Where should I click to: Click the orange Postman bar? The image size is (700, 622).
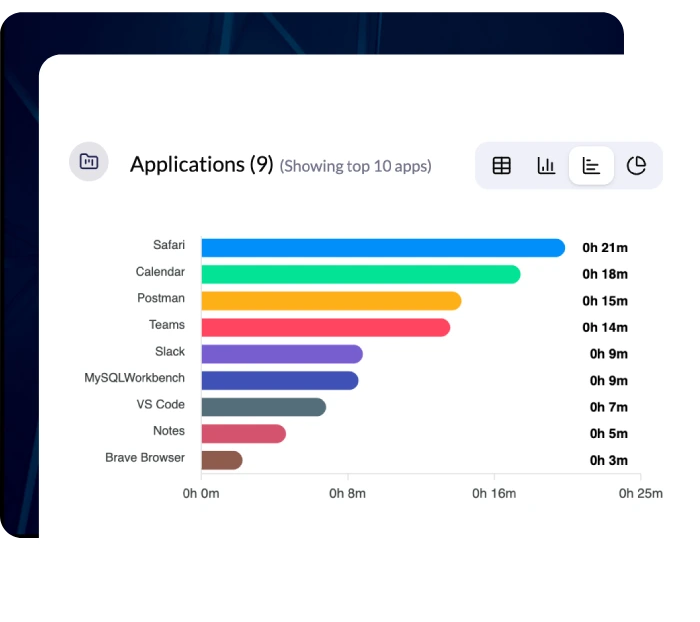331,301
